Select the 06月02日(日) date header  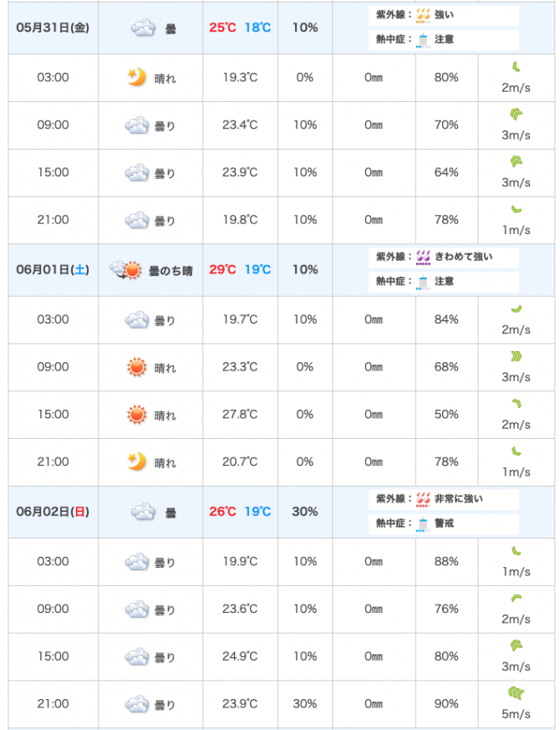click(53, 512)
